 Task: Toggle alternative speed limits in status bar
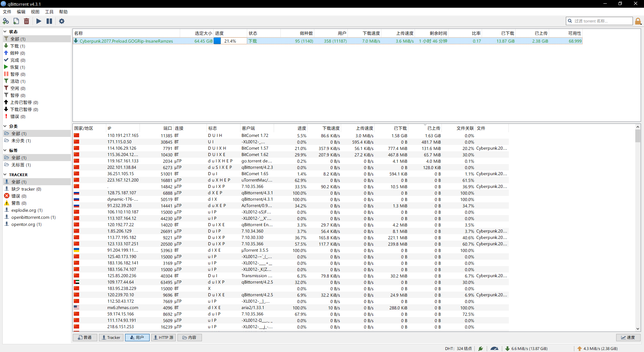click(494, 348)
